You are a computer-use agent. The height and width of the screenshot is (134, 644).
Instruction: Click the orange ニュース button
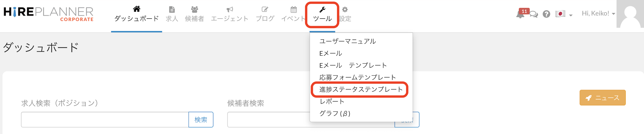coord(602,98)
